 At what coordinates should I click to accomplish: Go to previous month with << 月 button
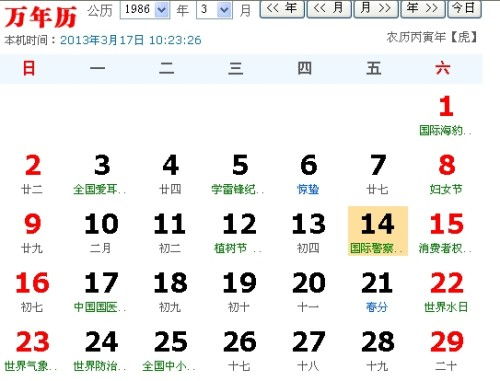pyautogui.click(x=329, y=8)
